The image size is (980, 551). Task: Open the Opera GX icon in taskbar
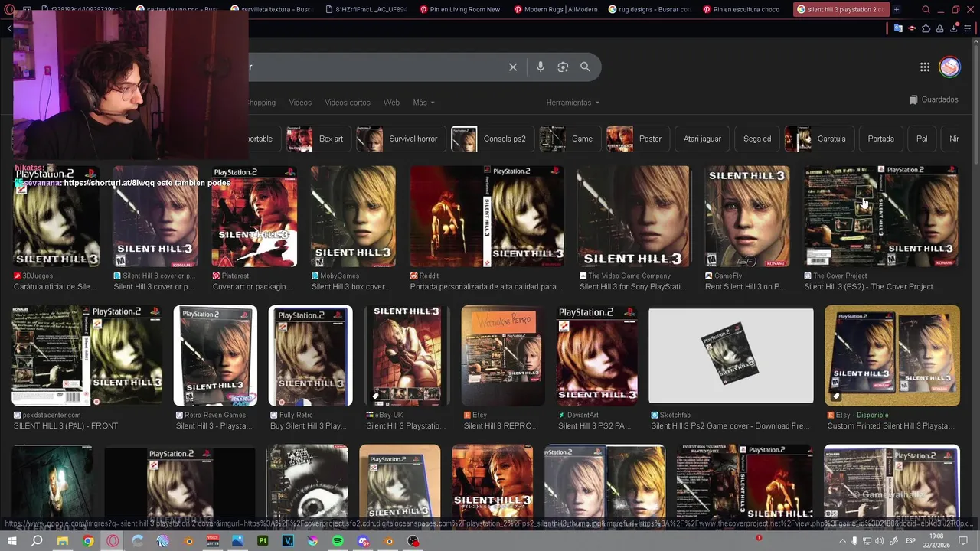pyautogui.click(x=113, y=541)
